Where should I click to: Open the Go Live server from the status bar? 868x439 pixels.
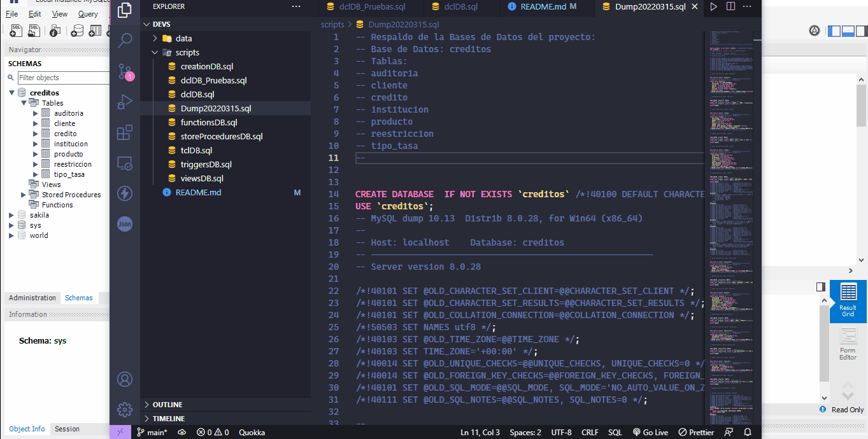click(x=650, y=432)
